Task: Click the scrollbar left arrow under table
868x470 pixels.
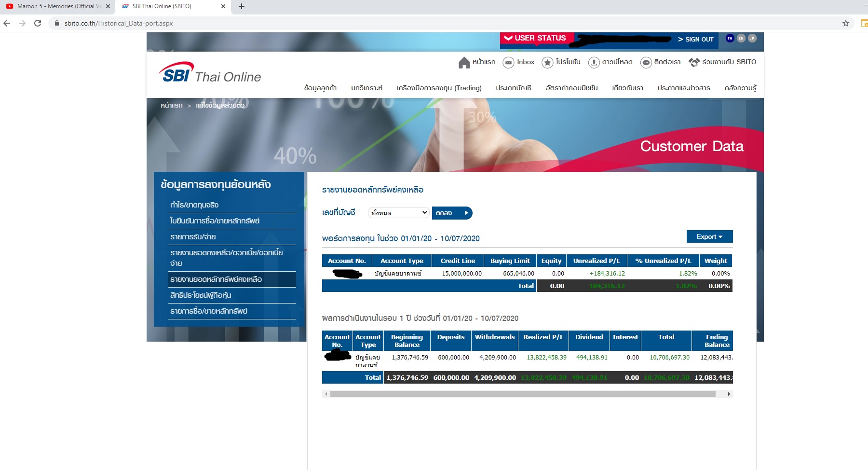Action: tap(326, 394)
